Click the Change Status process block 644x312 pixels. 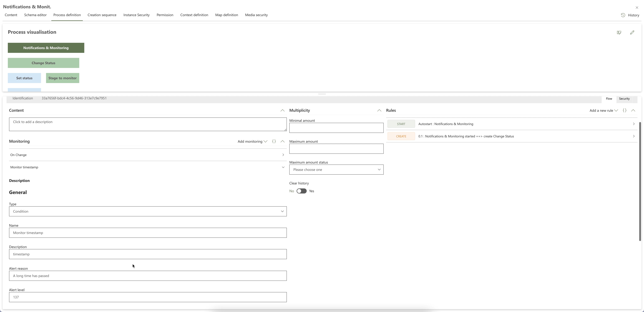[44, 63]
